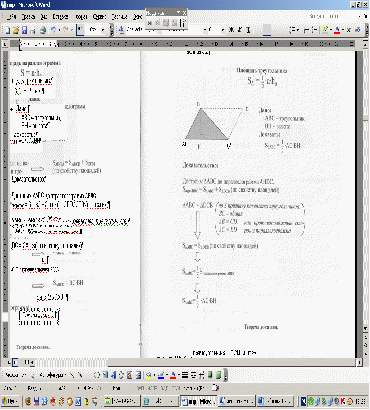
Task: Open the Файл menu
Action: point(12,17)
